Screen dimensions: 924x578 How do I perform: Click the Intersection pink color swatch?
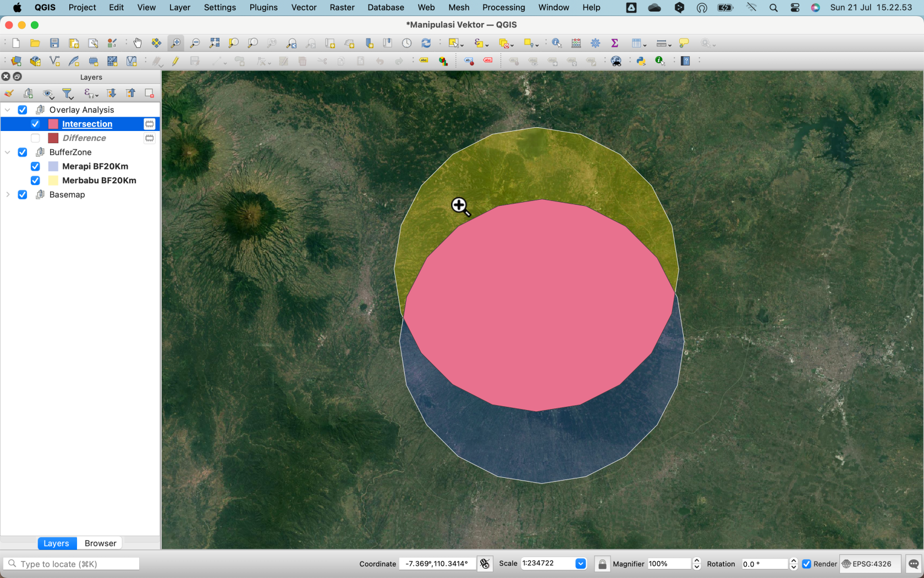tap(53, 124)
